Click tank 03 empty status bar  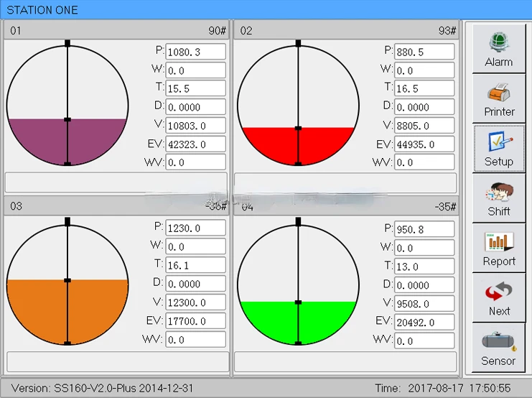point(118,361)
